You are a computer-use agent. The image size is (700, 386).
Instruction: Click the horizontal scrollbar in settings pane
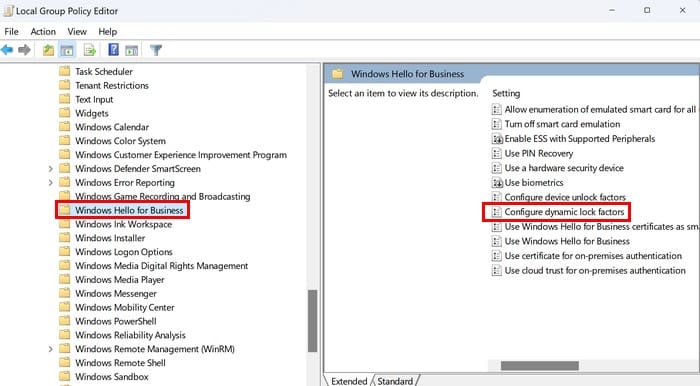pos(539,365)
